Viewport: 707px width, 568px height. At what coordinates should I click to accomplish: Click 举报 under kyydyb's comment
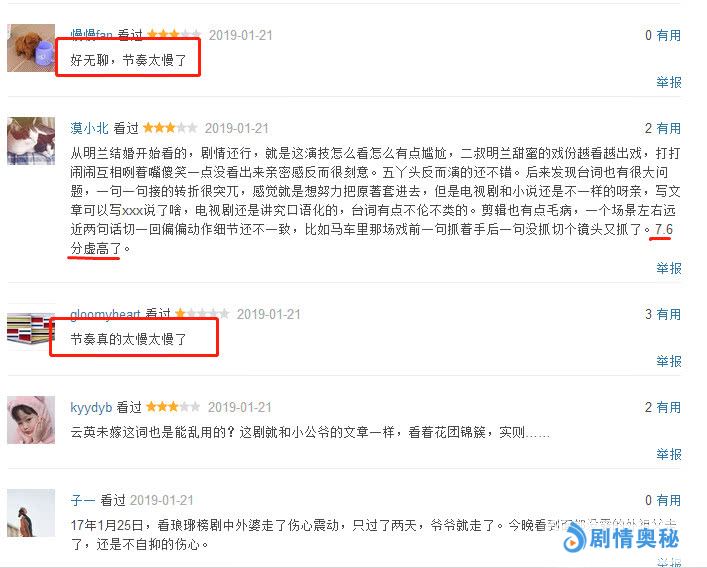pos(668,454)
